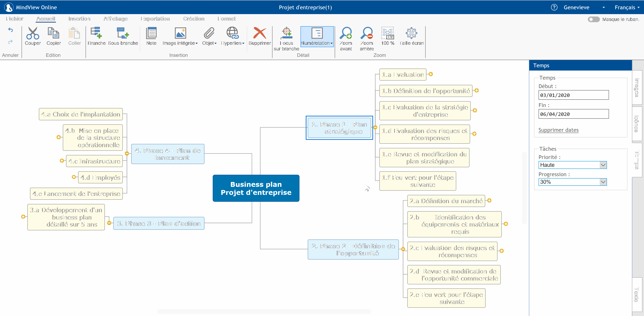
Task: Expand the 4.c Infrastructure branch
Action: 62,160
